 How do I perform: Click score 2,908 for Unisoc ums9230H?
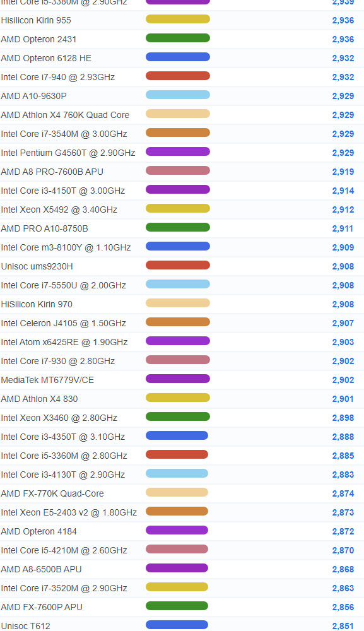pos(343,266)
